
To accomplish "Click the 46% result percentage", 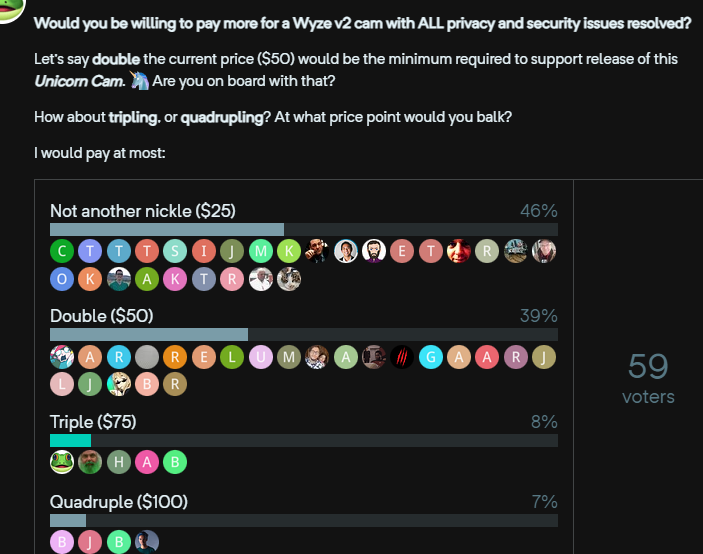I will (538, 211).
